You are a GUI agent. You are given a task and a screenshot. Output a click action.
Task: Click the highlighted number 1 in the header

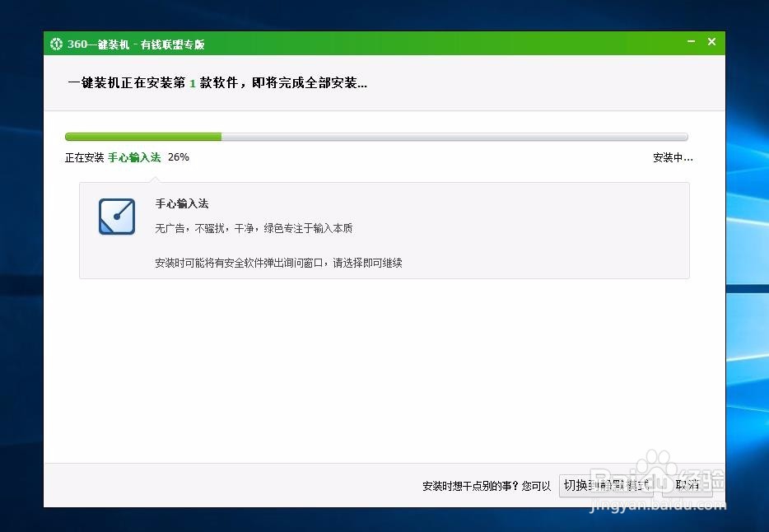click(191, 82)
